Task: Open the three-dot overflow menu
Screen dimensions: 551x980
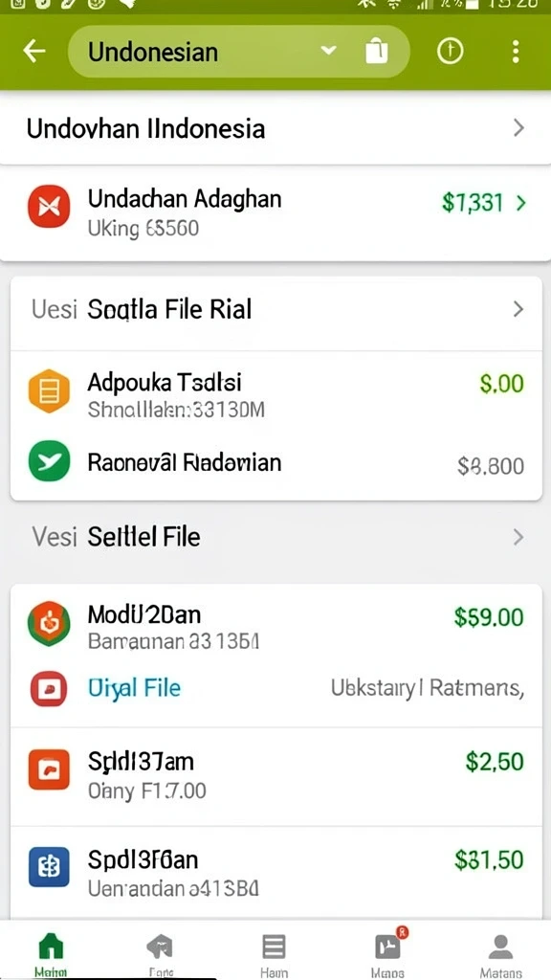Action: pyautogui.click(x=516, y=52)
